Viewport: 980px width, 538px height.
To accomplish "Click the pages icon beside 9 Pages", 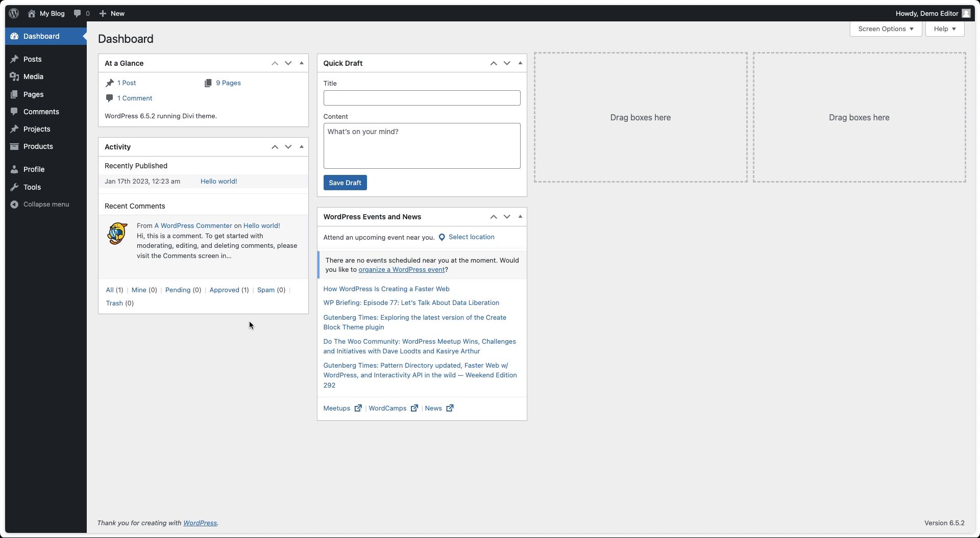I will click(208, 83).
